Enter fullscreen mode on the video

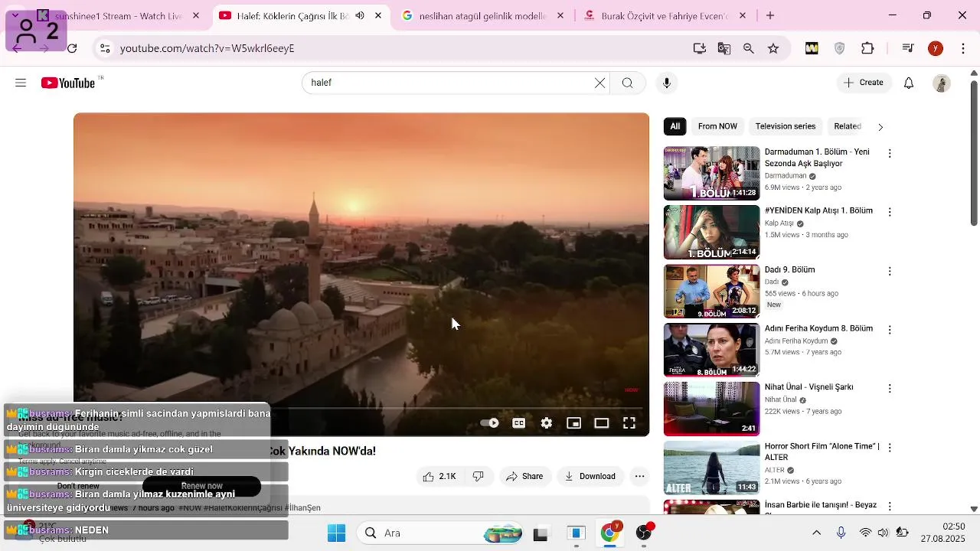(629, 422)
